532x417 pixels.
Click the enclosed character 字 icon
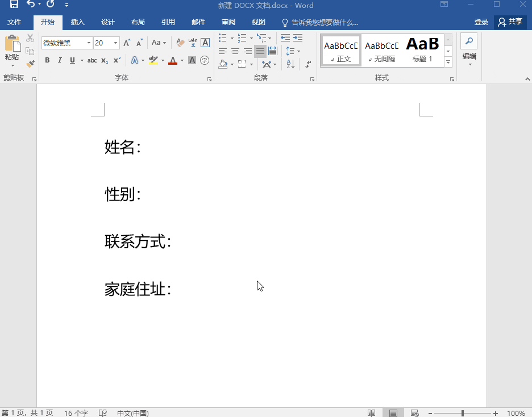(x=205, y=60)
